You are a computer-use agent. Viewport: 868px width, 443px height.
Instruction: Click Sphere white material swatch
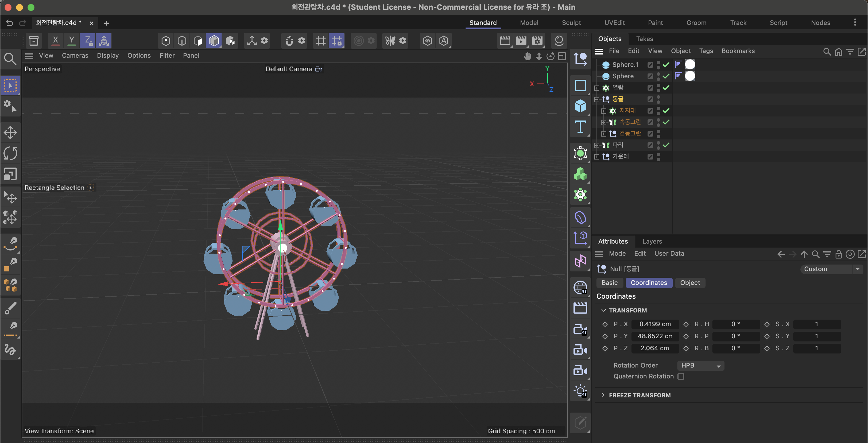[x=690, y=76]
